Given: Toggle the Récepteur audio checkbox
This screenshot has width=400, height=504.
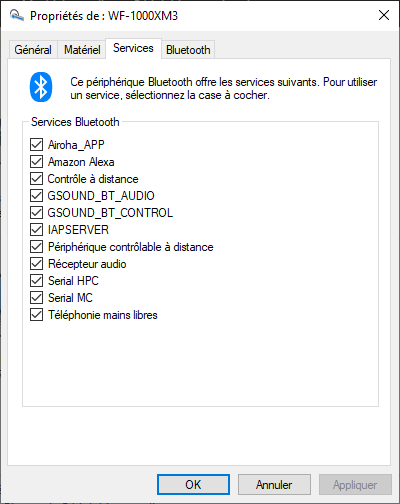Looking at the screenshot, I should pyautogui.click(x=36, y=264).
